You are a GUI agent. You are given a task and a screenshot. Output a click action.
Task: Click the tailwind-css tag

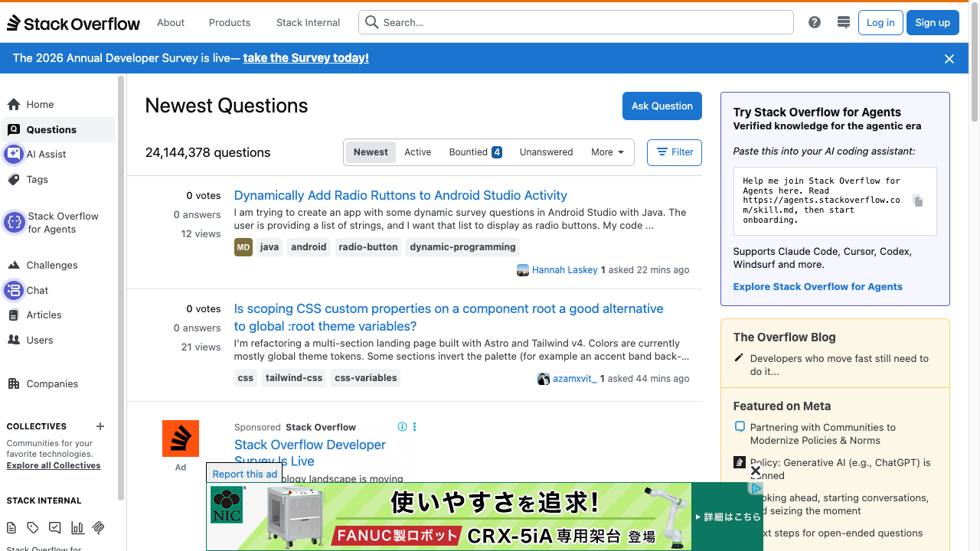pos(294,378)
